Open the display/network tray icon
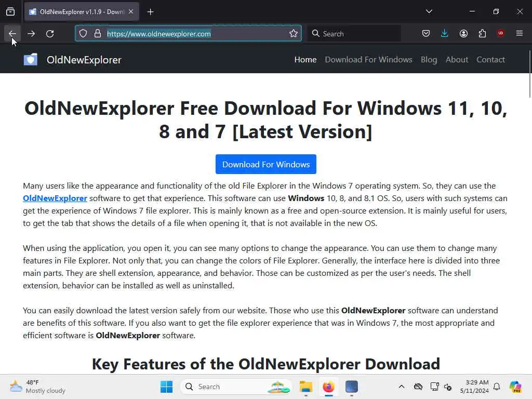Viewport: 532px width, 399px height. pos(434,387)
